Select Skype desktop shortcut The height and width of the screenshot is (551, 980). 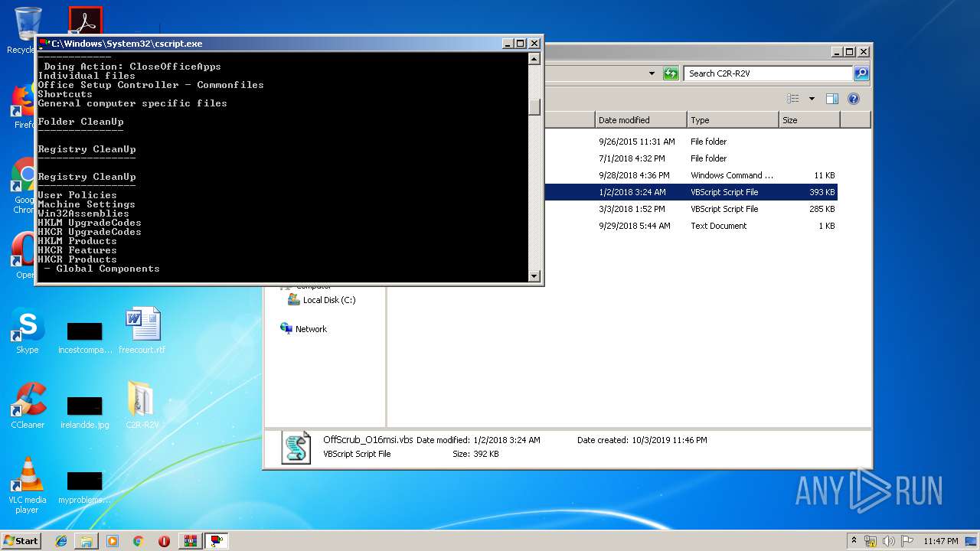[27, 331]
